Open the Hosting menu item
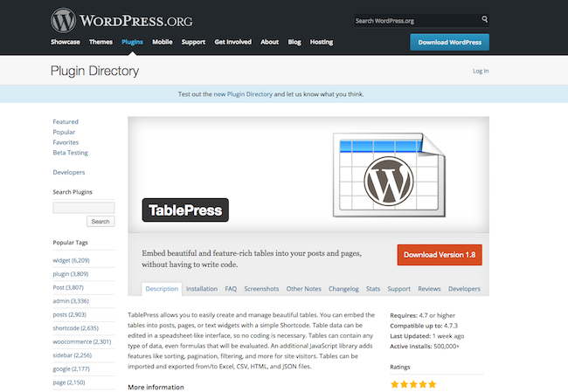This screenshot has height=392, width=568. pyautogui.click(x=322, y=42)
